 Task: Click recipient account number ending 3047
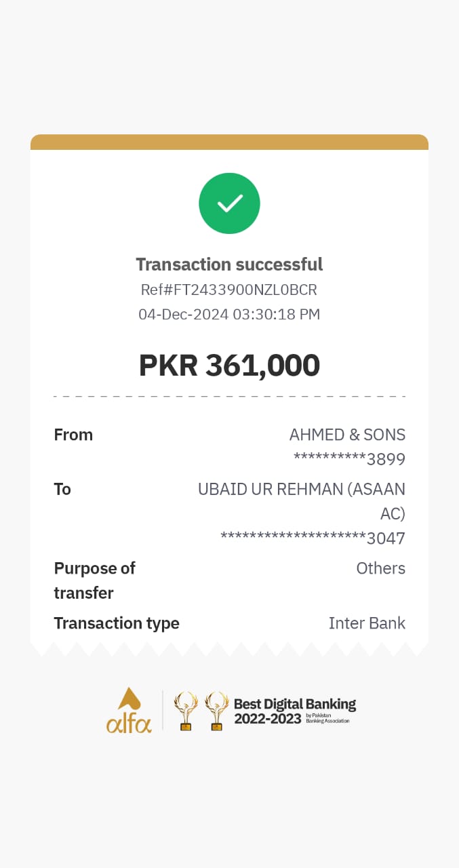[313, 538]
